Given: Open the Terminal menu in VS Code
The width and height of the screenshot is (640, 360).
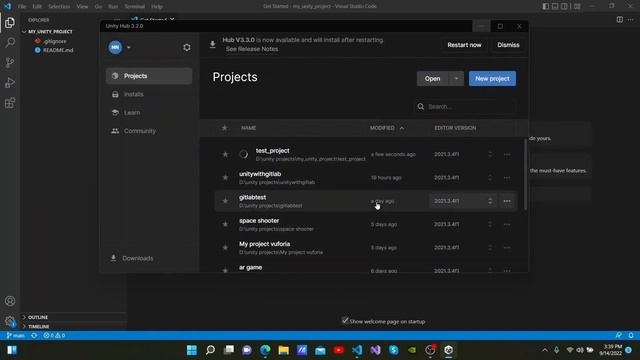Looking at the screenshot, I should tap(134, 7).
